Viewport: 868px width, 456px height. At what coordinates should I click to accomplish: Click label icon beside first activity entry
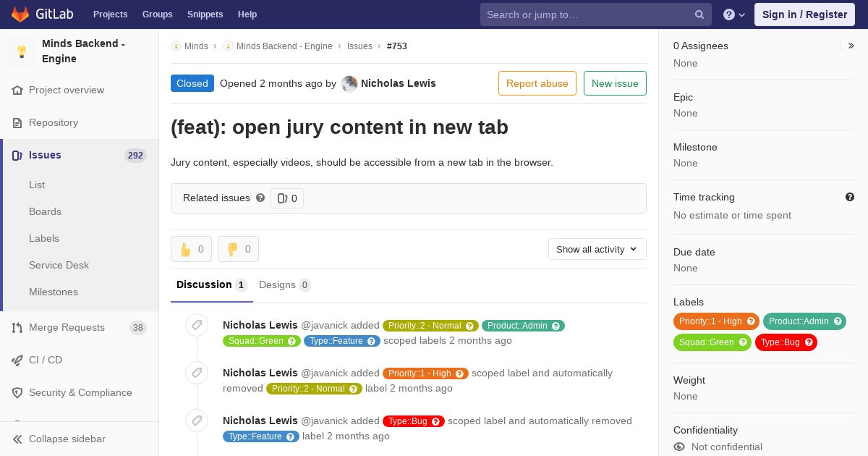(197, 325)
